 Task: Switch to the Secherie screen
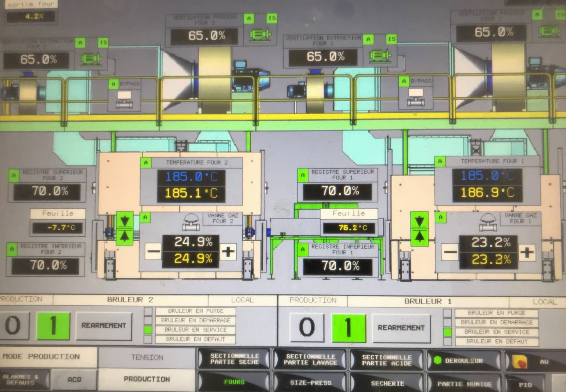(x=387, y=383)
